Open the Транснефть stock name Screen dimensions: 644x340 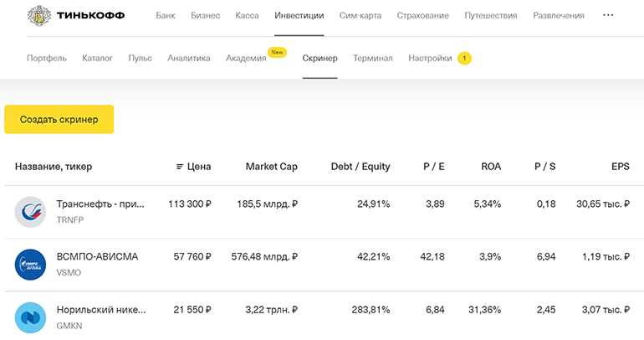click(x=100, y=204)
